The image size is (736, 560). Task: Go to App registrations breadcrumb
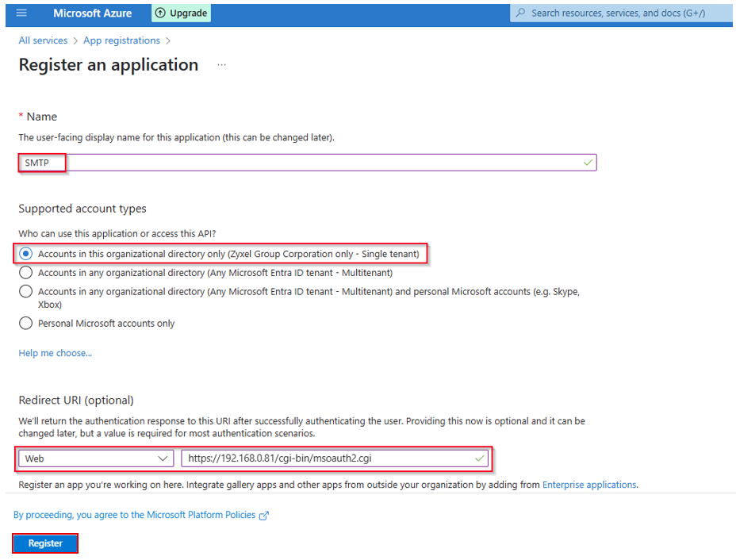click(x=121, y=40)
